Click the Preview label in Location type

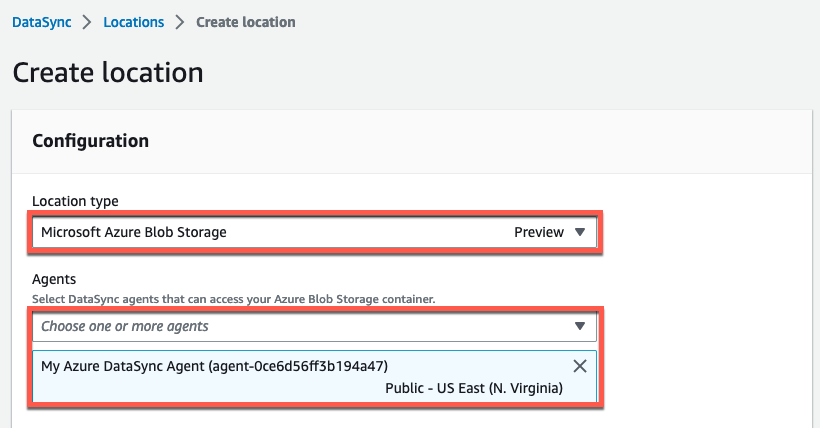click(539, 232)
